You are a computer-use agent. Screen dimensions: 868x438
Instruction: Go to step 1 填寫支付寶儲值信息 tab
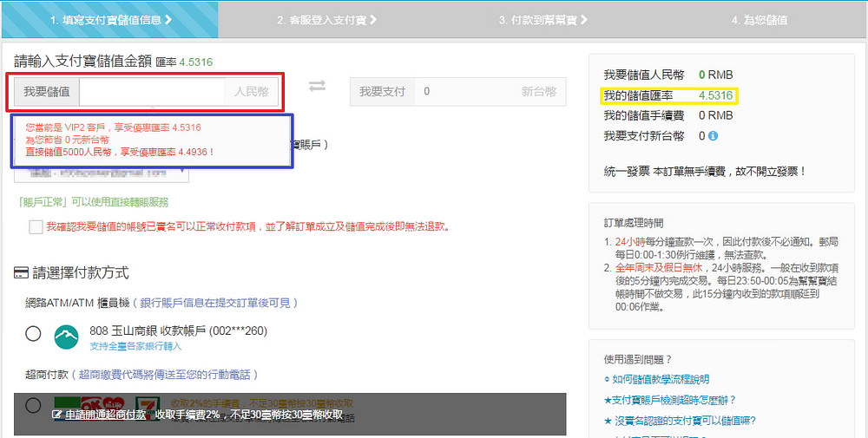point(110,20)
